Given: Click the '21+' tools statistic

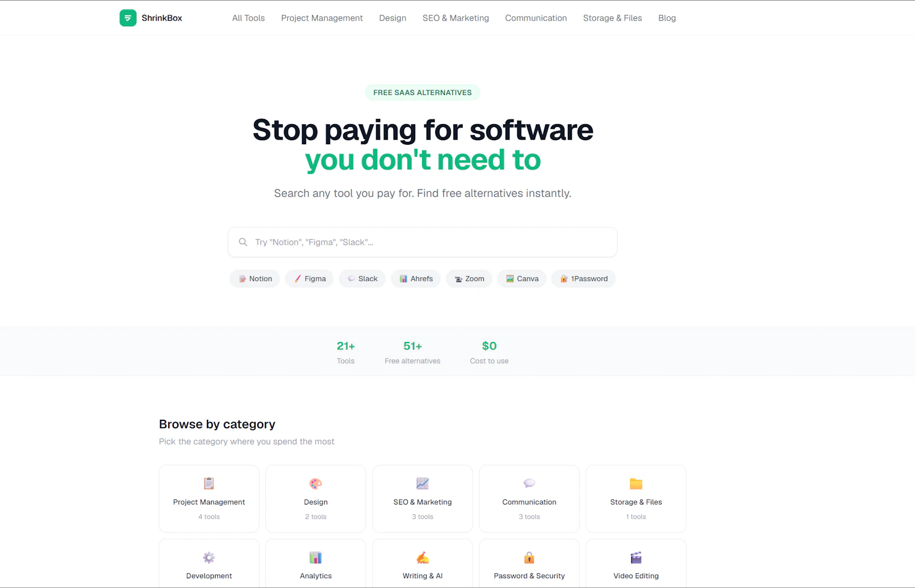Looking at the screenshot, I should [345, 346].
